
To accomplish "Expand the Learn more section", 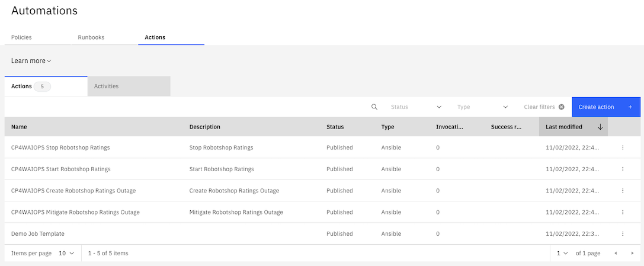I will click(31, 61).
